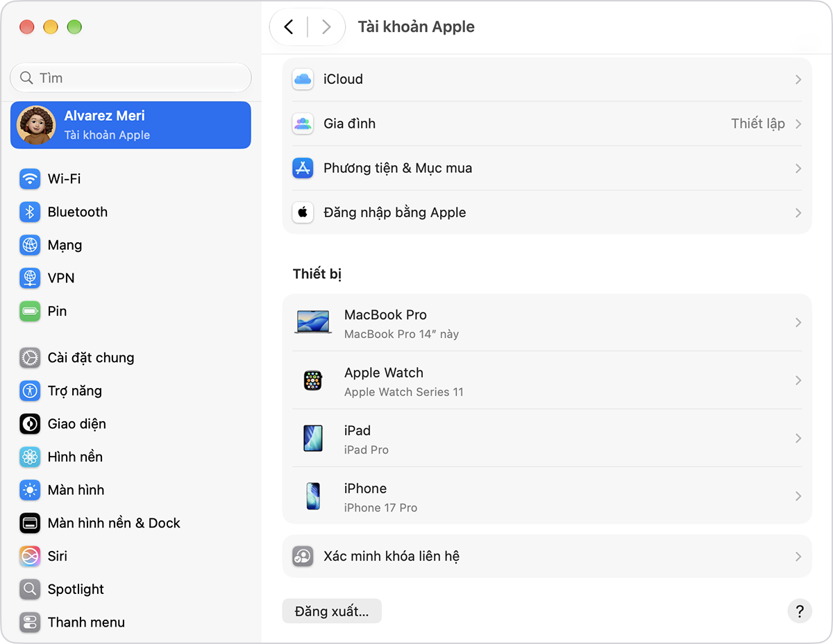Click the "Đăng nhập bằng Apple" label text
The width and height of the screenshot is (833, 644).
coord(395,213)
